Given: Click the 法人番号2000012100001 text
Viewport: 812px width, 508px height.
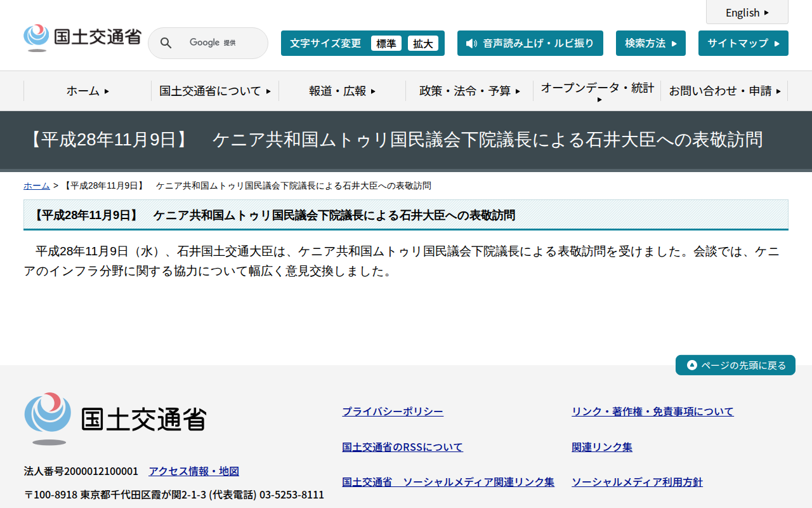Looking at the screenshot, I should coord(81,471).
